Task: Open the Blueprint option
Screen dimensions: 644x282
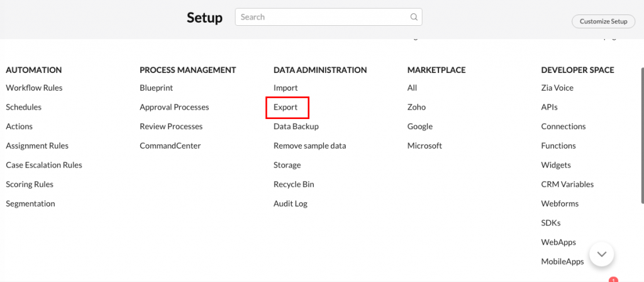Action: click(156, 88)
